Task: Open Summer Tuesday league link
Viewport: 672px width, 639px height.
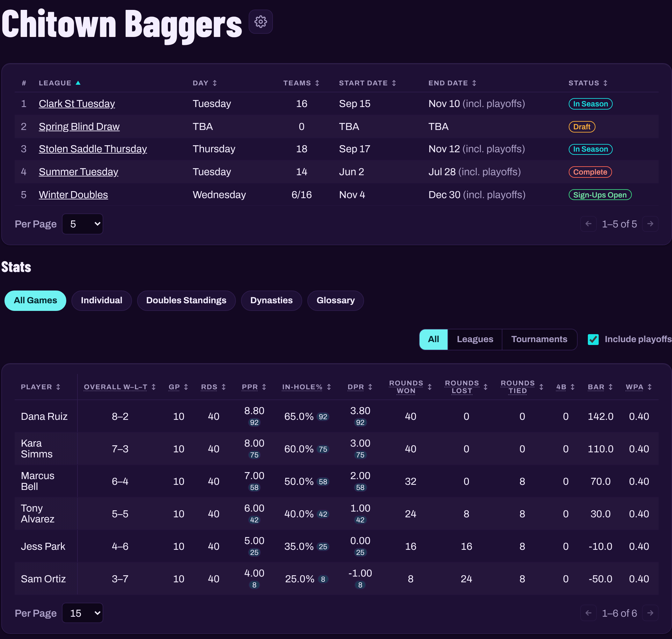Action: (x=78, y=172)
